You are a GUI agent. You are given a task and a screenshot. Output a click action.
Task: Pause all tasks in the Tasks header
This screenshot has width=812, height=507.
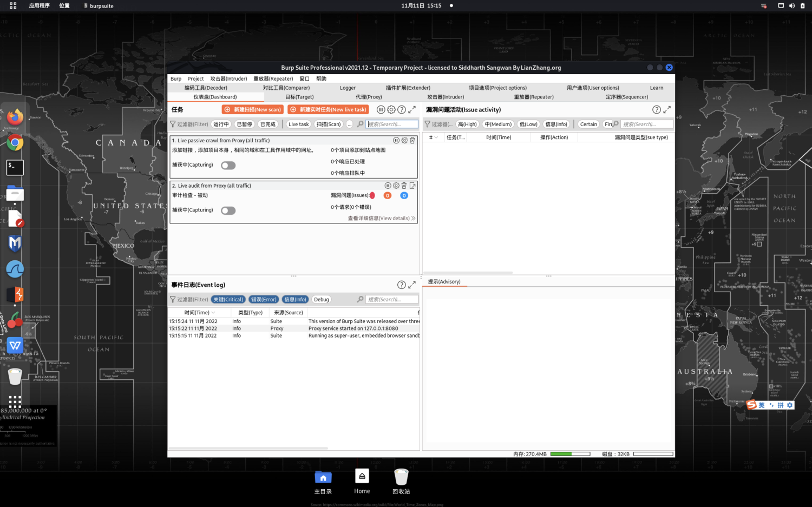[381, 110]
